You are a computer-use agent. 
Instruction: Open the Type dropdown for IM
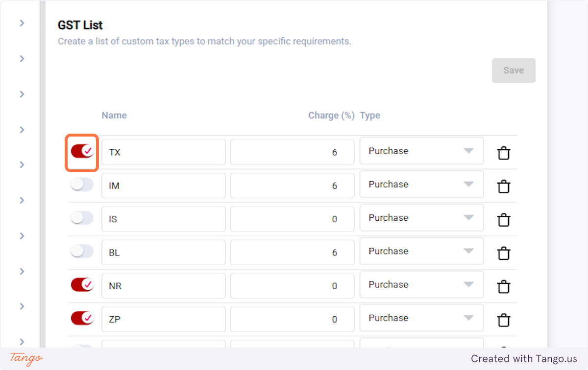coord(421,185)
